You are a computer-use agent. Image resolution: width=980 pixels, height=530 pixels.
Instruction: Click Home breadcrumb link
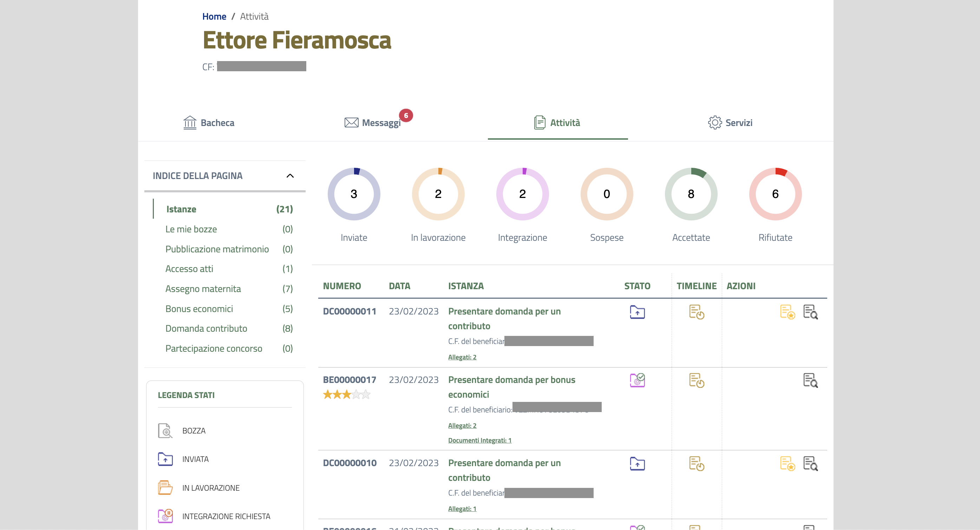pyautogui.click(x=214, y=16)
